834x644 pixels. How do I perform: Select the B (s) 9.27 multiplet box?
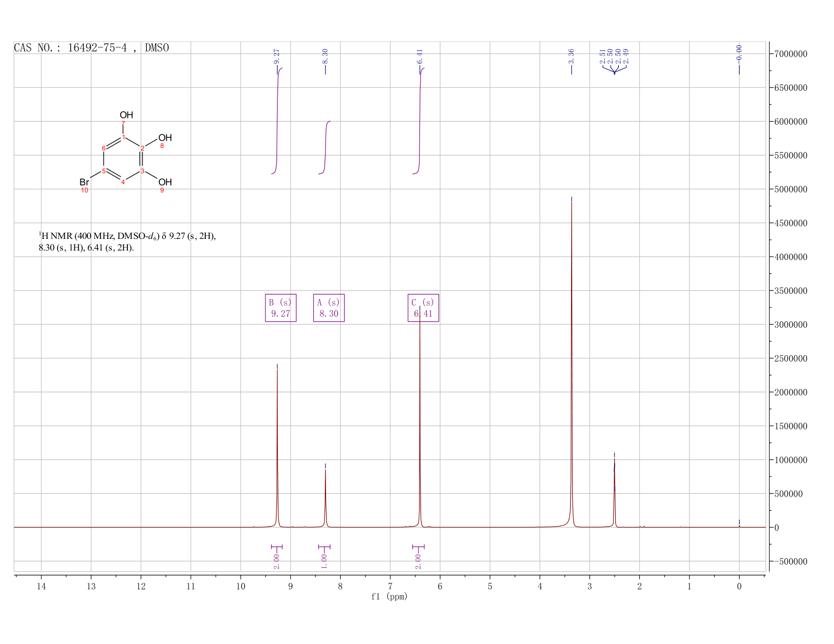[281, 308]
